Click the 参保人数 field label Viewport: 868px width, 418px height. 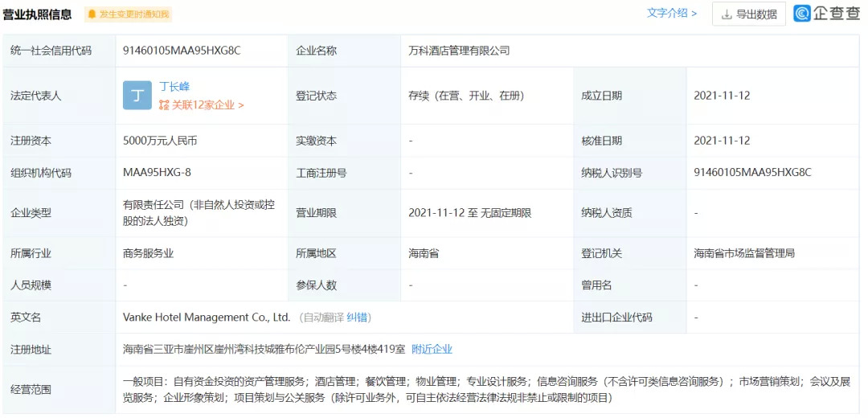(316, 285)
